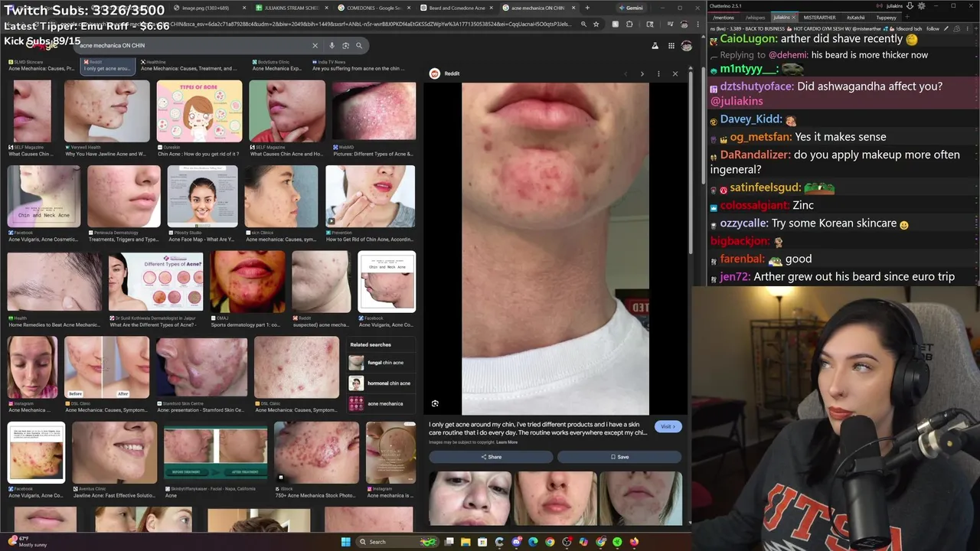Open 'Different Types of Acne?' infographic thumbnail
The width and height of the screenshot is (980, 551).
(155, 282)
